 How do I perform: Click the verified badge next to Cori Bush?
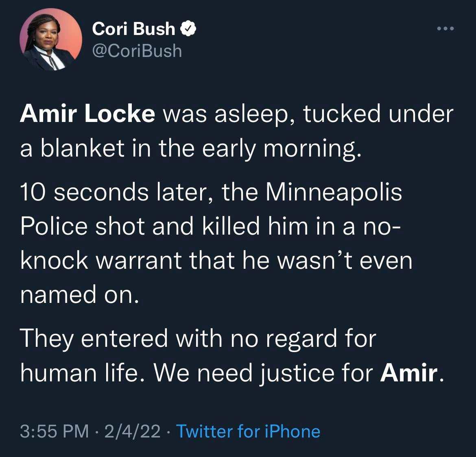[x=188, y=28]
